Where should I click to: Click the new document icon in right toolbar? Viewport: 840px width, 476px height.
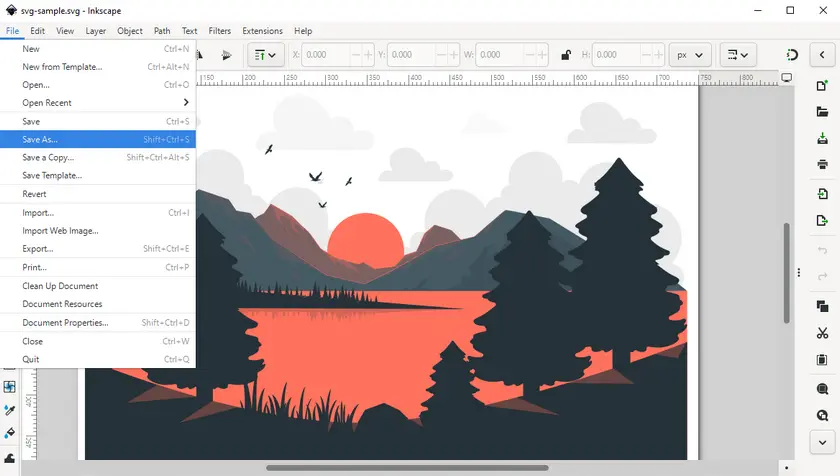pos(822,86)
